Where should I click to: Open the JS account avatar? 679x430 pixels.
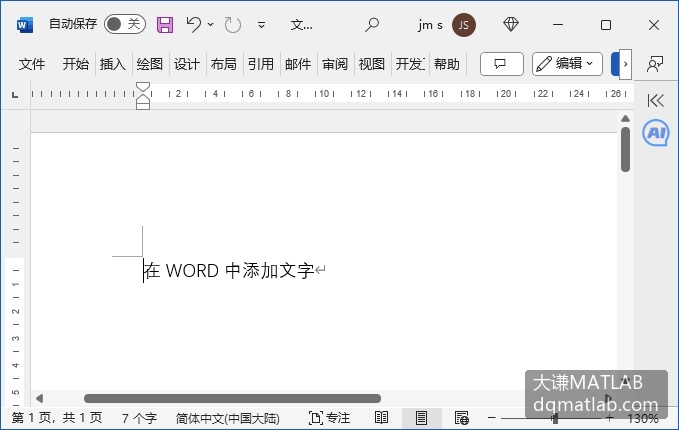[x=463, y=25]
